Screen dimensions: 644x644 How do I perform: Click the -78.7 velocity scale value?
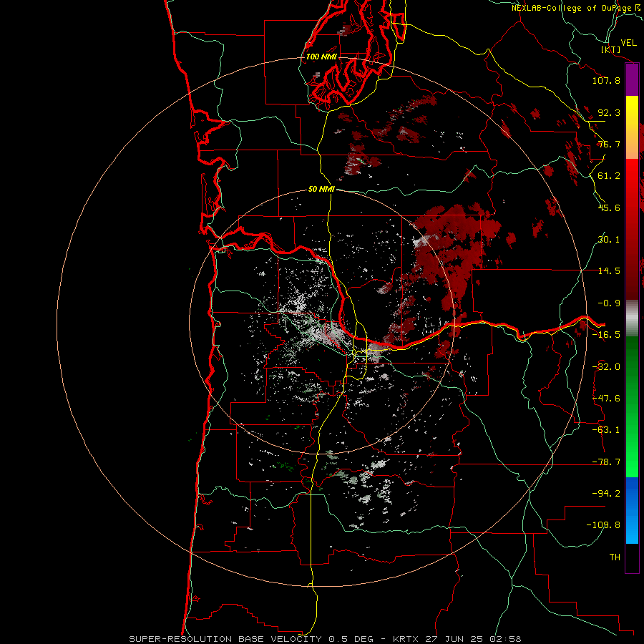[x=606, y=462]
